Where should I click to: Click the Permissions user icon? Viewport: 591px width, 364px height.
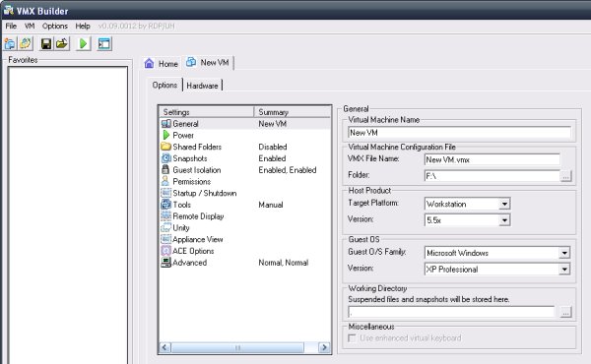[165, 181]
